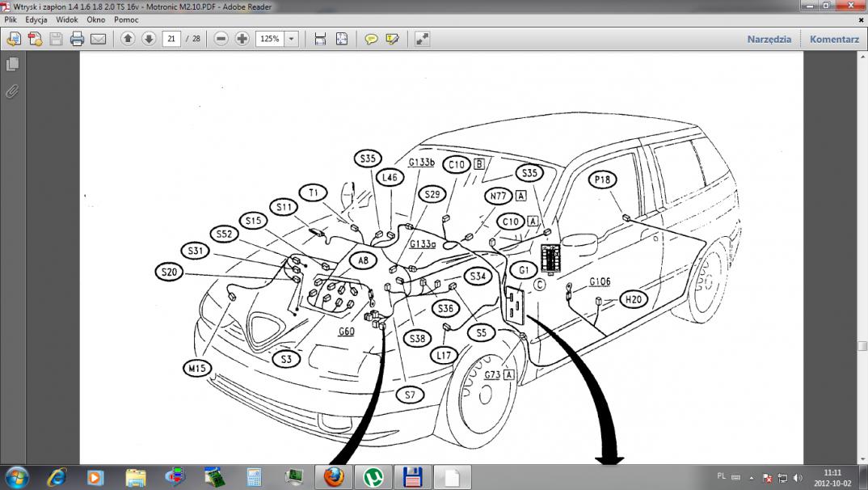Zoom in using the plus button

(x=242, y=39)
